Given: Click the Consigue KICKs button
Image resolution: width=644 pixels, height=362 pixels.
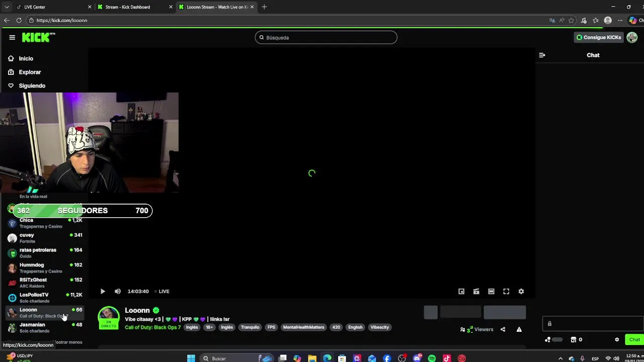Looking at the screenshot, I should coord(599,37).
